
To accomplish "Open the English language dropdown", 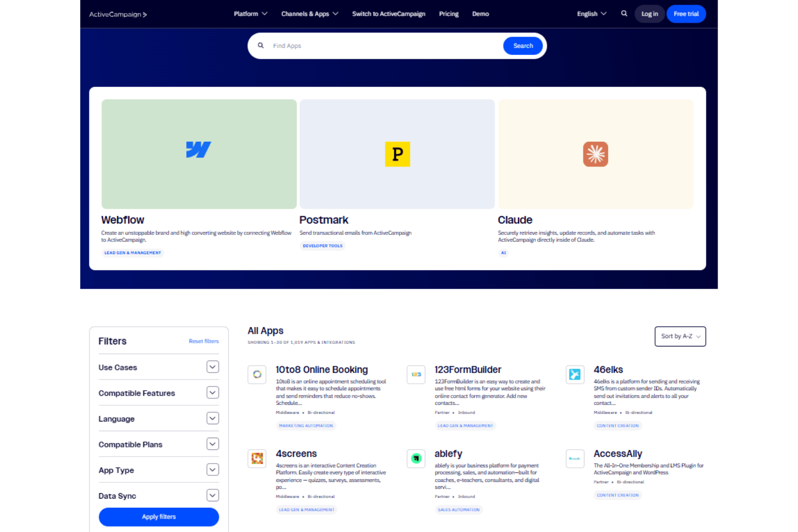I will pyautogui.click(x=591, y=14).
